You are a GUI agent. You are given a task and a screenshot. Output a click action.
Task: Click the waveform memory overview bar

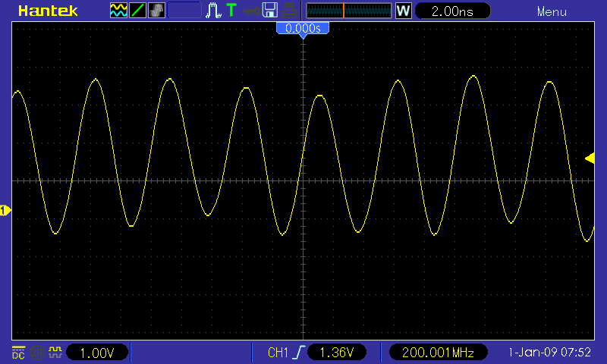pos(349,11)
